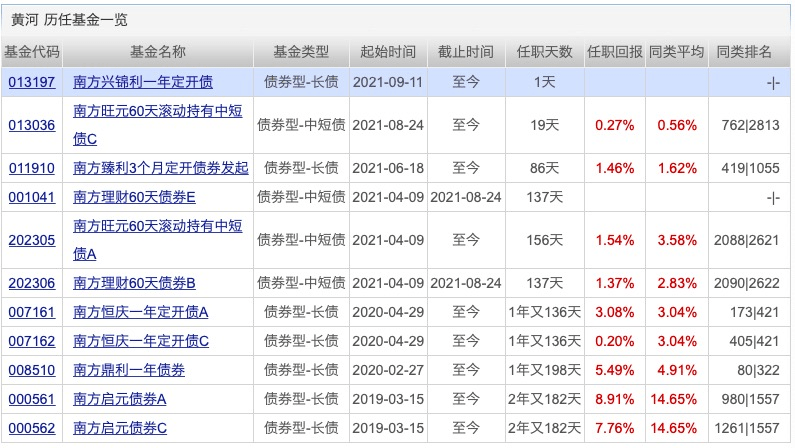Select tenure return 1.54% value
Image resolution: width=795 pixels, height=448 pixels.
coord(615,240)
